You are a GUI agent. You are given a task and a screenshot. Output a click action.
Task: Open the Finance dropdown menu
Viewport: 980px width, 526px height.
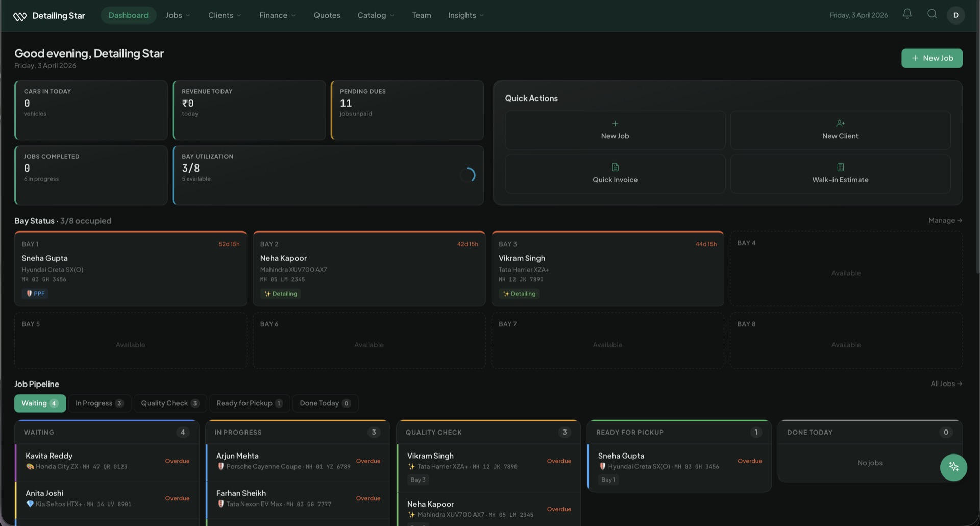(277, 15)
